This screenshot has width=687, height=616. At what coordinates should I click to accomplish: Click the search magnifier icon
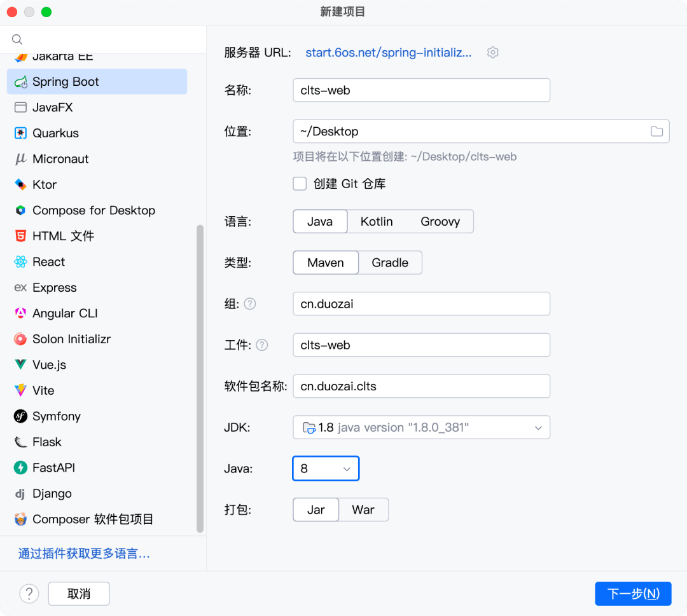pyautogui.click(x=17, y=39)
